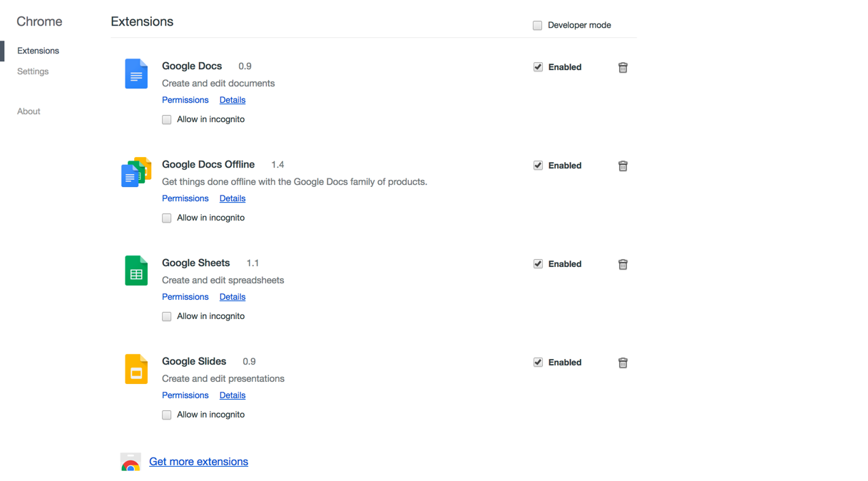Remove Google Docs with its trash icon

coord(623,67)
